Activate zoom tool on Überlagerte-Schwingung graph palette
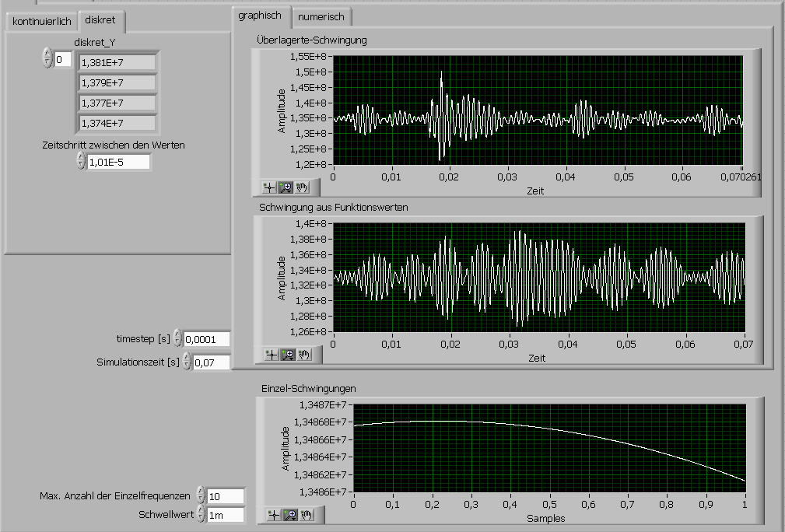 [x=286, y=187]
